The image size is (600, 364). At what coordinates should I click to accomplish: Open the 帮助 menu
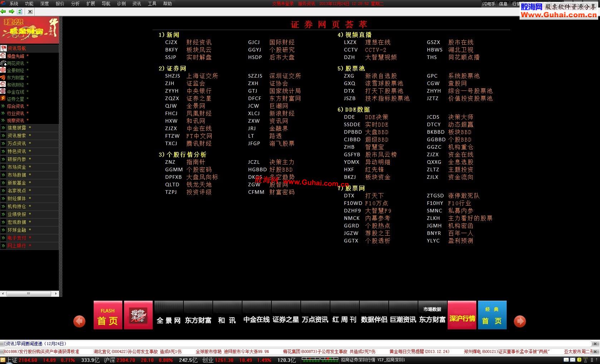click(167, 4)
